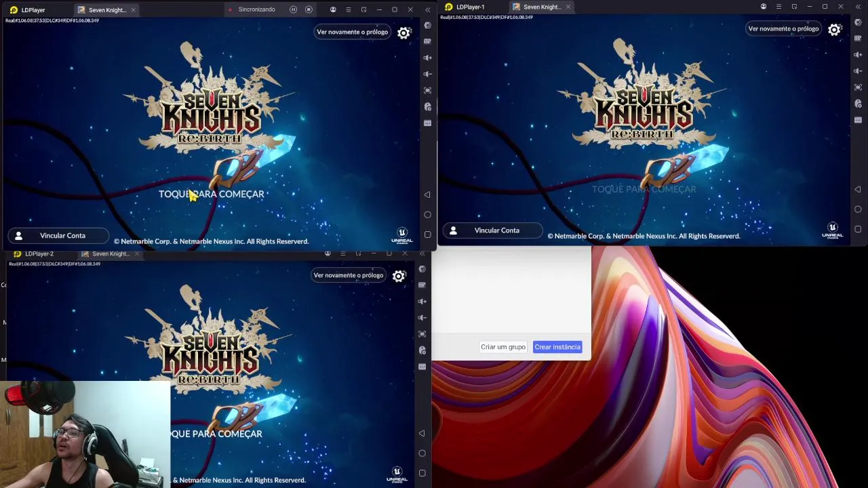The width and height of the screenshot is (868, 488).
Task: Click the APK install icon in LDPlayer-2 sidebar
Action: pos(422,350)
